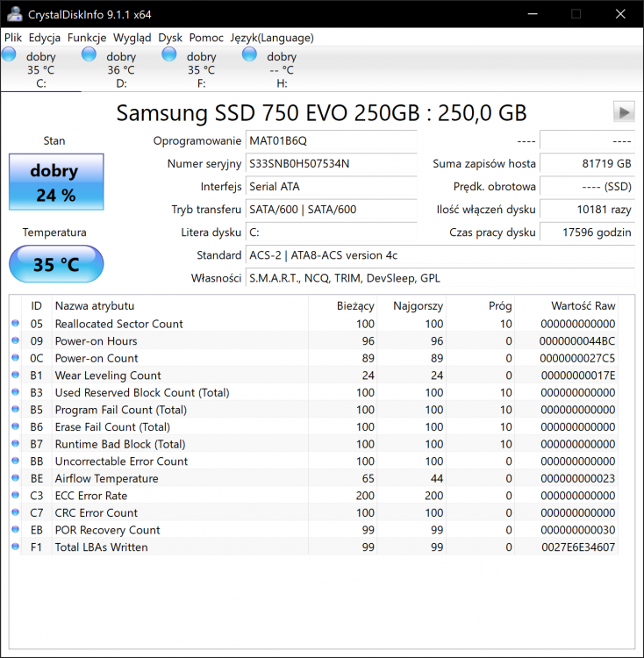Select the H: drive status orb
Image resolution: width=644 pixels, height=658 pixels.
[250, 55]
